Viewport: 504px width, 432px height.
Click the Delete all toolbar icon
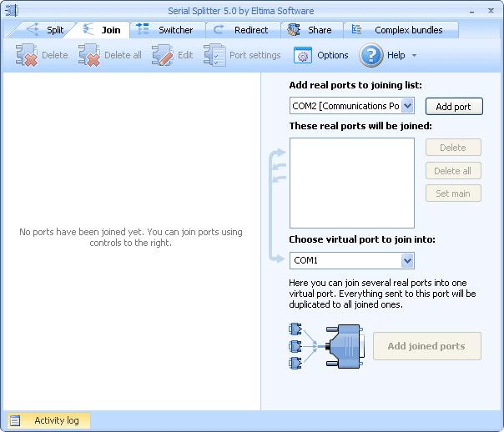coord(89,55)
